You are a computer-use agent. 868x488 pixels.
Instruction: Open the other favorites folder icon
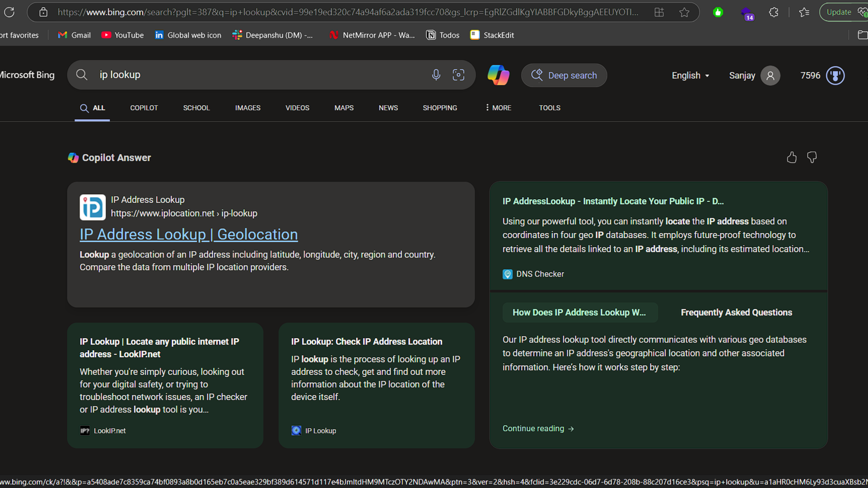coord(862,35)
